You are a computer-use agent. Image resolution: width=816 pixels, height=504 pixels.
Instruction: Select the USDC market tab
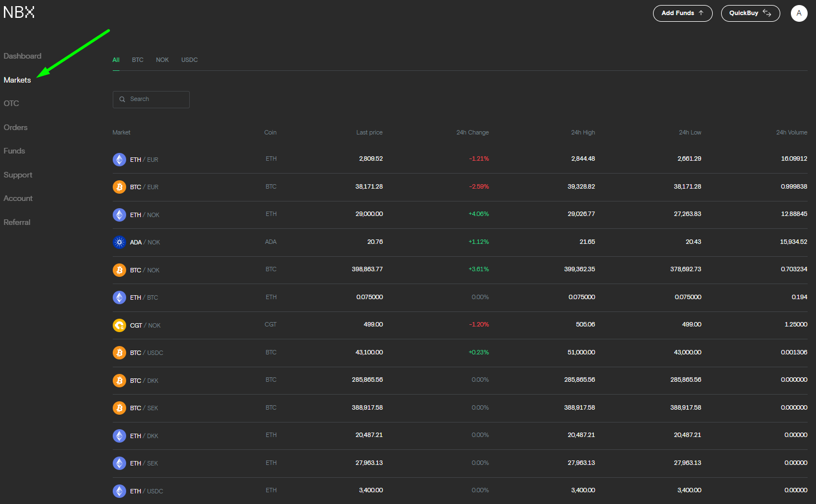[x=189, y=60]
